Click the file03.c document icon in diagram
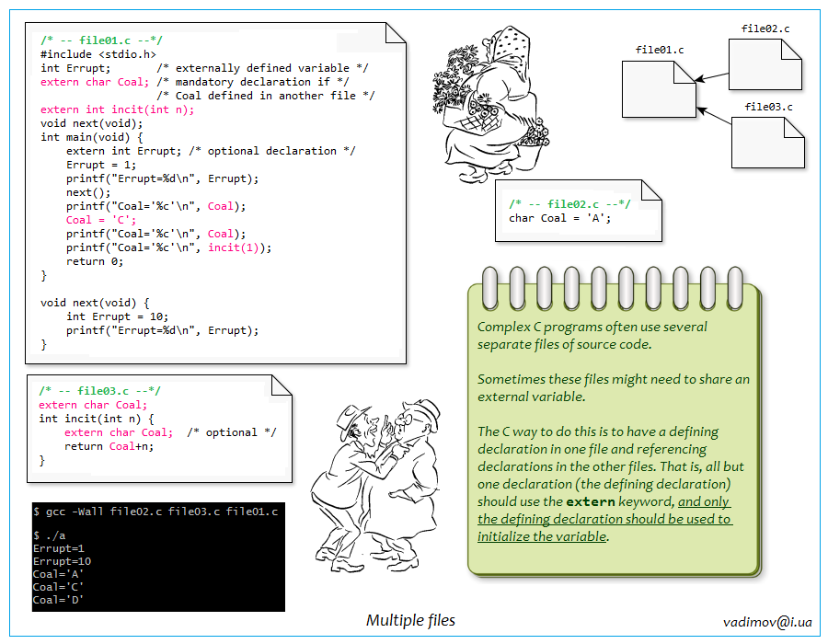The height and width of the screenshot is (644, 828). click(x=768, y=143)
